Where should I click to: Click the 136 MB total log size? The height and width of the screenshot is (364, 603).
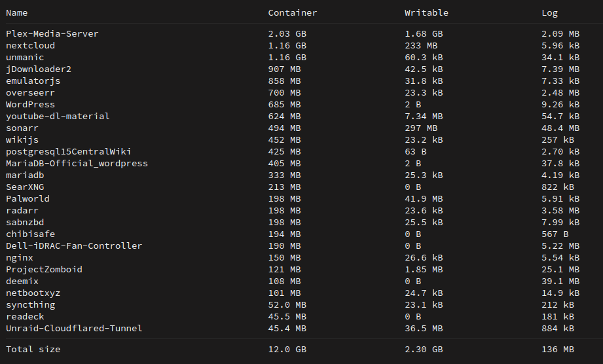coord(558,350)
